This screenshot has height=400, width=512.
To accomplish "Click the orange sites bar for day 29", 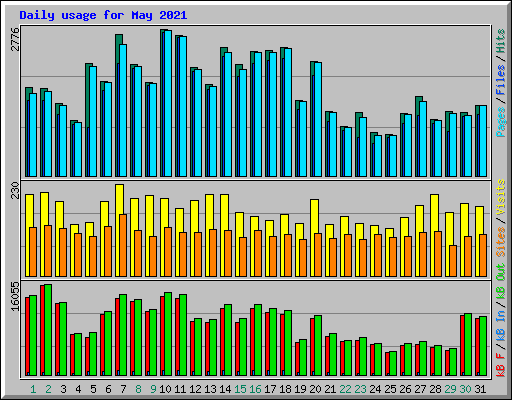I will pos(453,261).
